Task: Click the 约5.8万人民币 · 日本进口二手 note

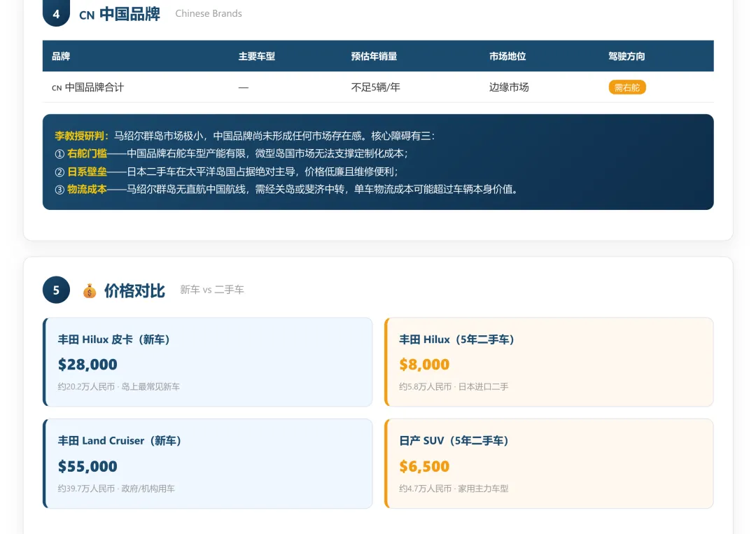Action: (x=454, y=386)
